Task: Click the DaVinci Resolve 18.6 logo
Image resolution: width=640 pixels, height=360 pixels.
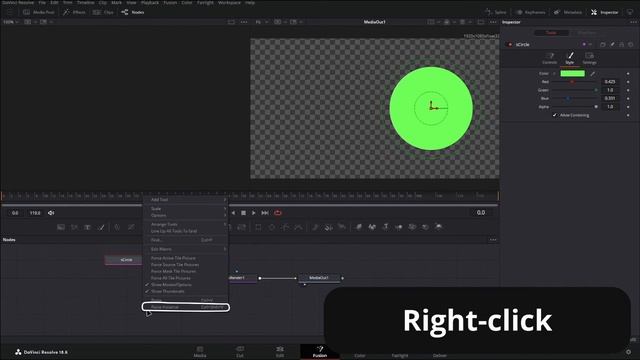Action: [18, 352]
